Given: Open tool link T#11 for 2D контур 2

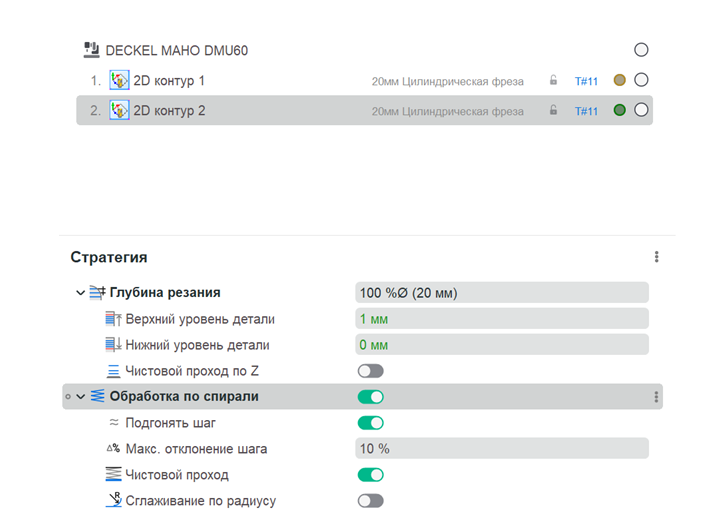Looking at the screenshot, I should point(586,111).
